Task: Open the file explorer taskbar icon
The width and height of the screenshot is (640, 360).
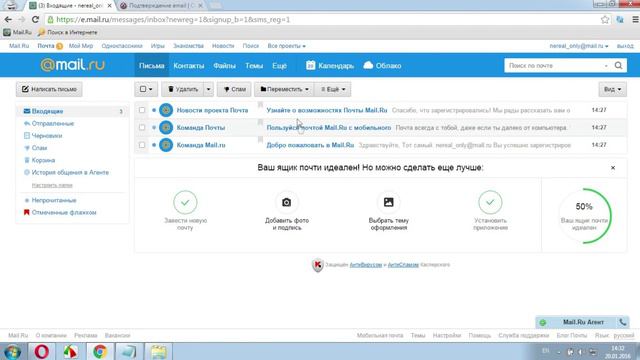Action: pos(158,351)
